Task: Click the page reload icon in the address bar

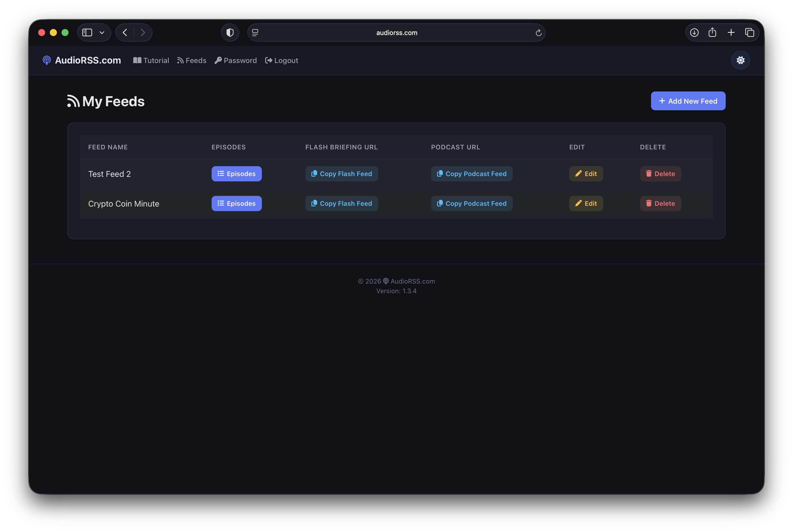Action: 539,32
